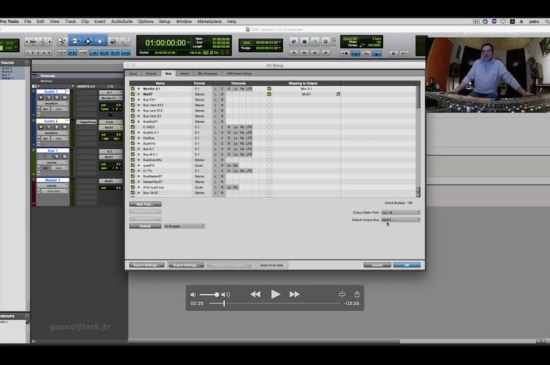Expand the quadFX bus path

pos(139,165)
